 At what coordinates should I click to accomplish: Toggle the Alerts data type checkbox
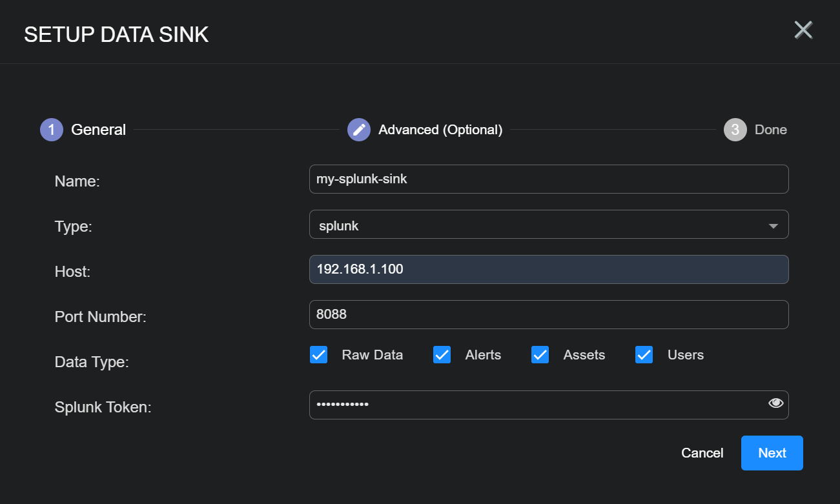[x=442, y=355]
